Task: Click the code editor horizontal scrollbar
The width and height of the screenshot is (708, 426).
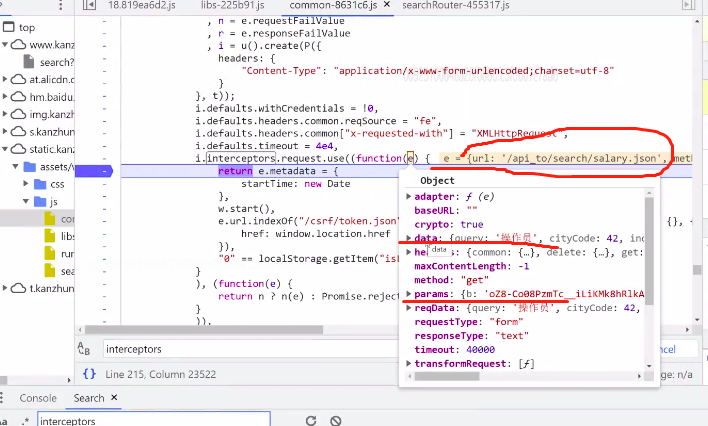Action: click(204, 329)
